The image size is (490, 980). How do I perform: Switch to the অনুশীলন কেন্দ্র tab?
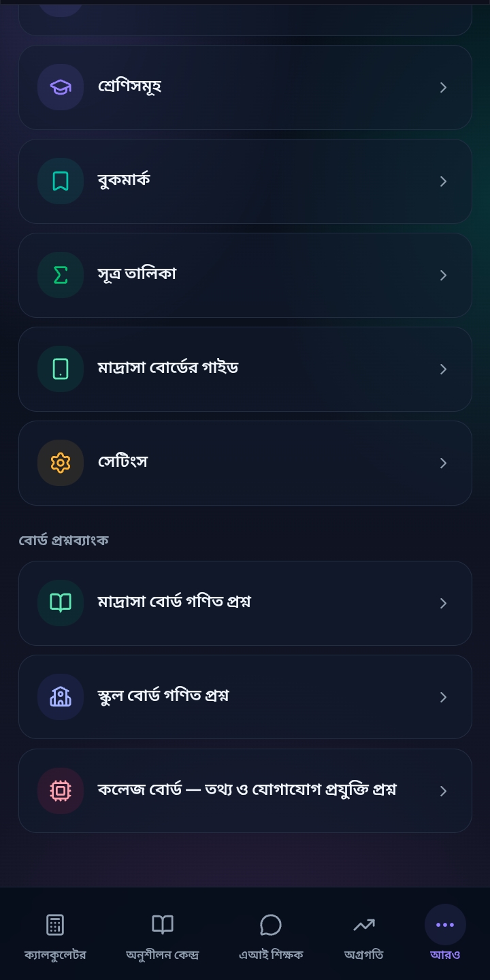click(x=163, y=935)
